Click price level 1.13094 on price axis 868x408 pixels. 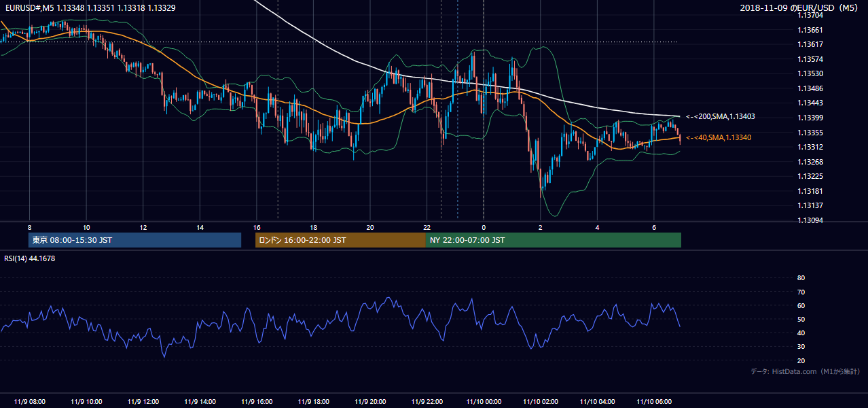pos(810,221)
